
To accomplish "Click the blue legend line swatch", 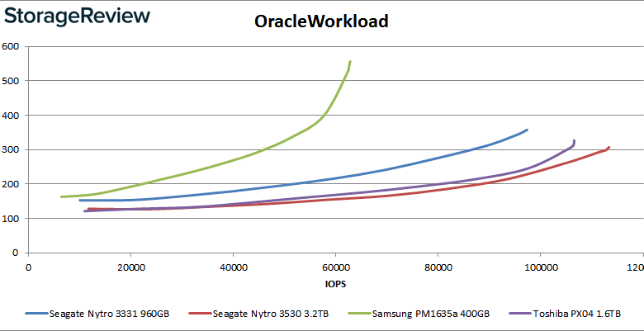I will pos(37,314).
